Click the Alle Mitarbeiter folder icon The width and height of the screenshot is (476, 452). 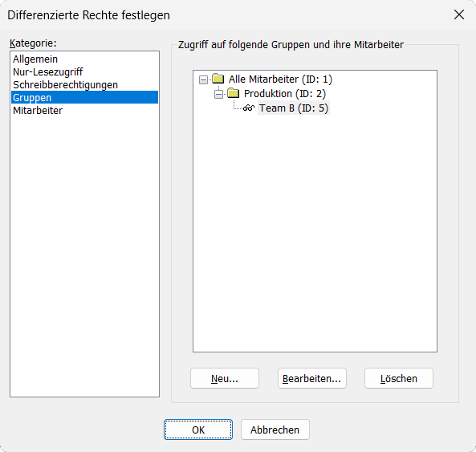point(218,79)
